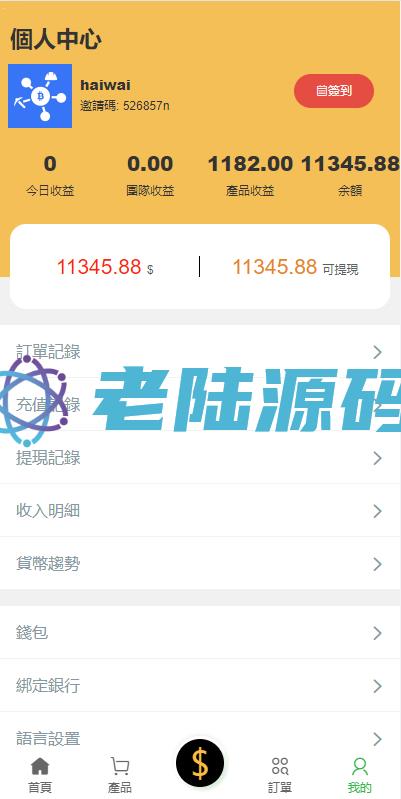Select 綁定銀行 bank binding entry
The image size is (401, 799).
[200, 686]
